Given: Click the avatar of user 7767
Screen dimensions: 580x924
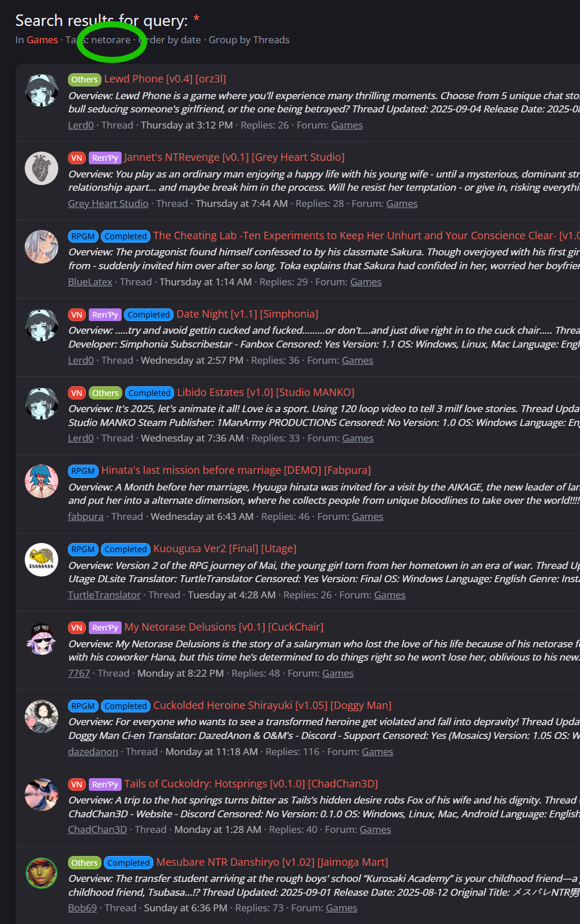Looking at the screenshot, I should (42, 638).
